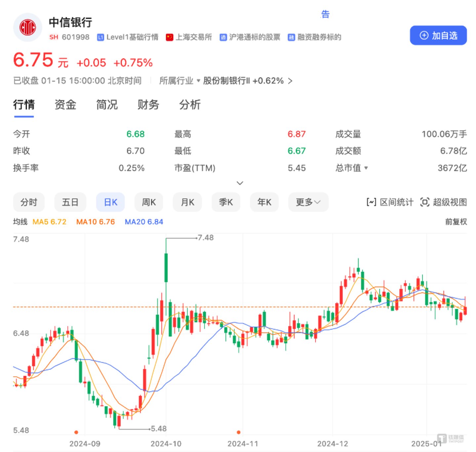476x452 pixels.
Task: Click the 前复权 price adjustment option
Action: click(456, 222)
